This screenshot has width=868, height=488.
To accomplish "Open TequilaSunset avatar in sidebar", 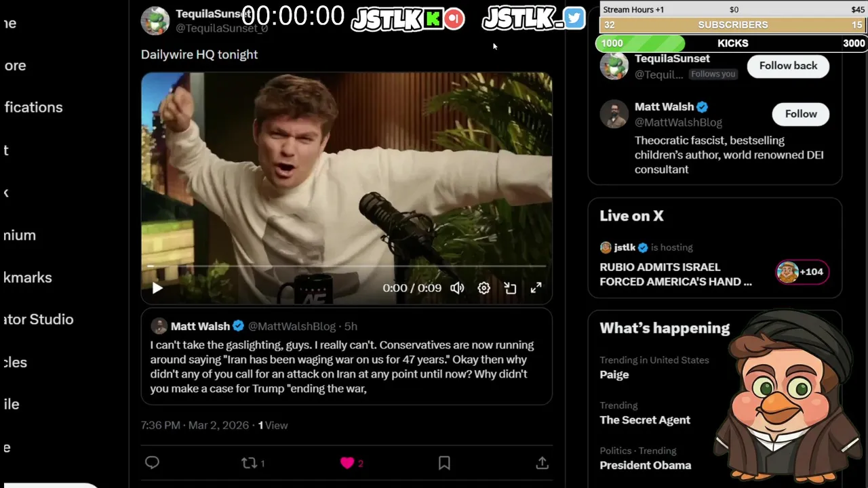I will tap(614, 66).
